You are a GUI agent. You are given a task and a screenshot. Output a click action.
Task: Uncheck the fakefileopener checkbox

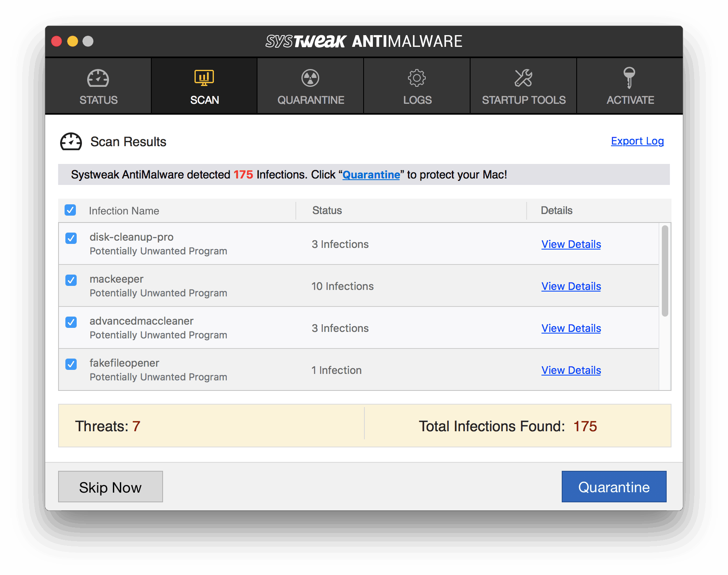click(x=71, y=364)
